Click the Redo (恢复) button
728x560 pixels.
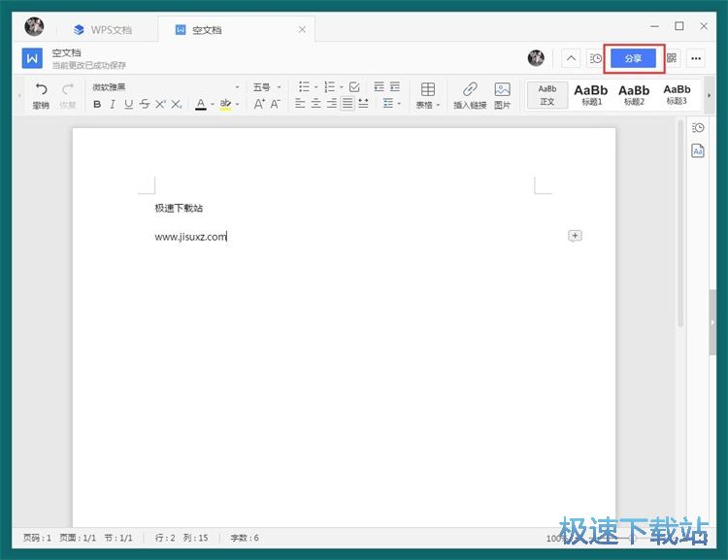68,95
